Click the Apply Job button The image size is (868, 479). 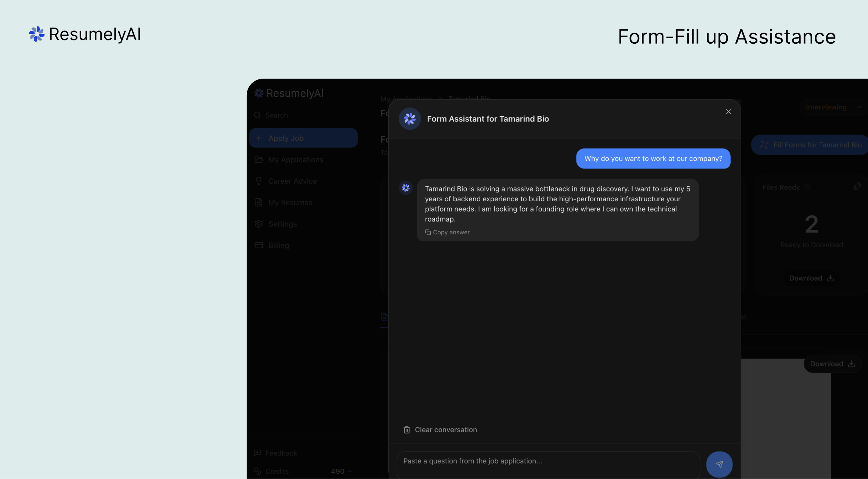(x=303, y=138)
